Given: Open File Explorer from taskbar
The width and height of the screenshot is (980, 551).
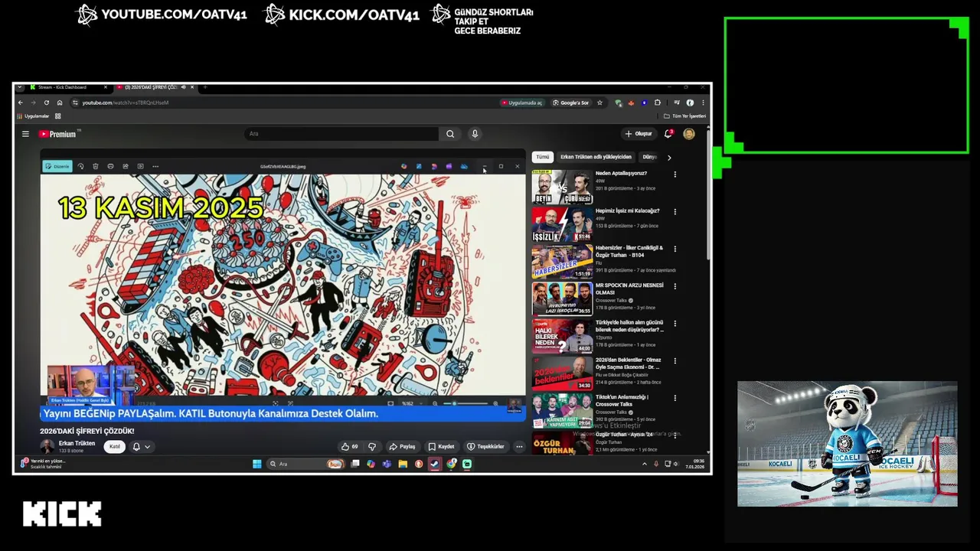Looking at the screenshot, I should 403,464.
